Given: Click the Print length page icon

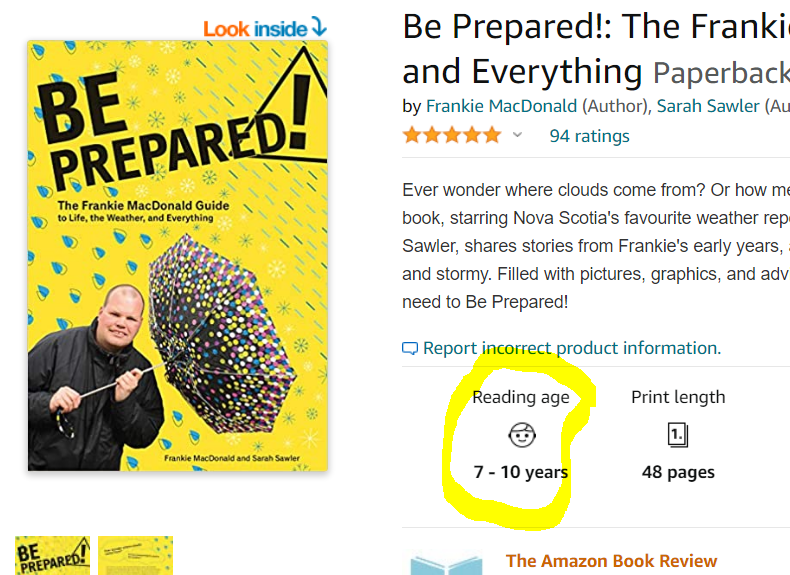Looking at the screenshot, I should 678,434.
